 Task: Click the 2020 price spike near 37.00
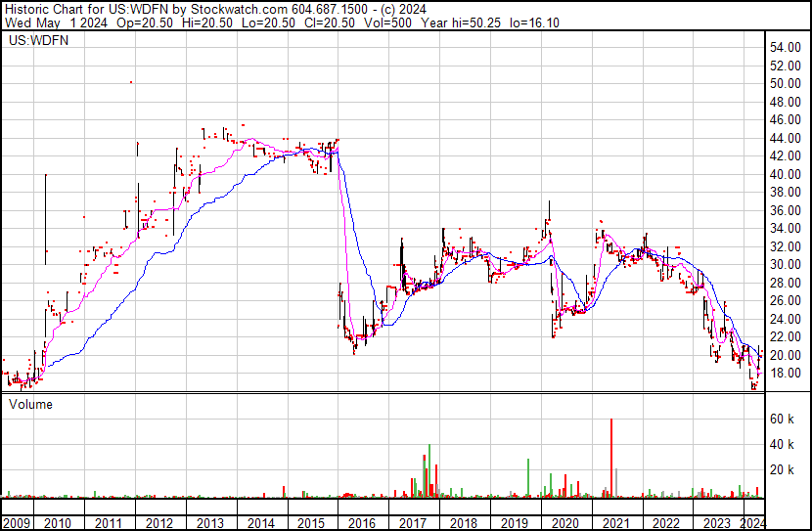[549, 209]
